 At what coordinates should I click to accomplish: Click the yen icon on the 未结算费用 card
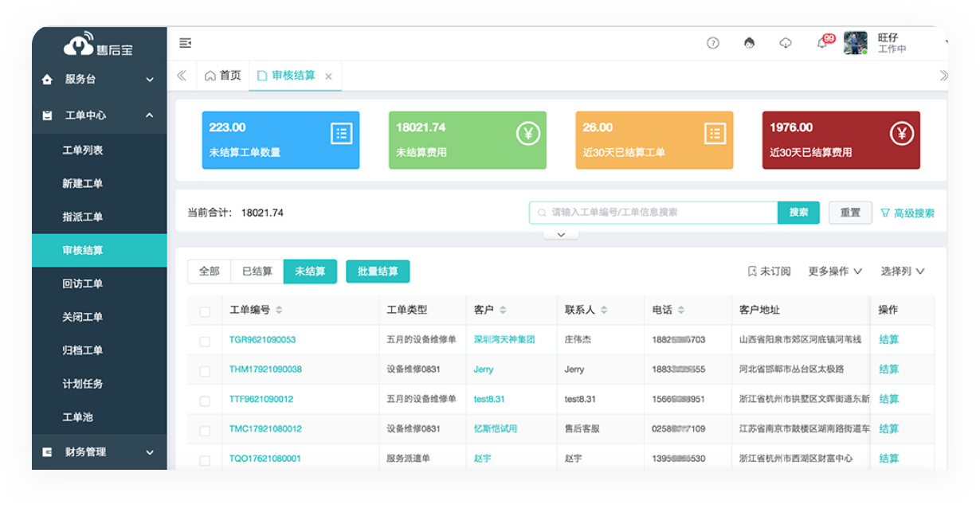tap(527, 134)
